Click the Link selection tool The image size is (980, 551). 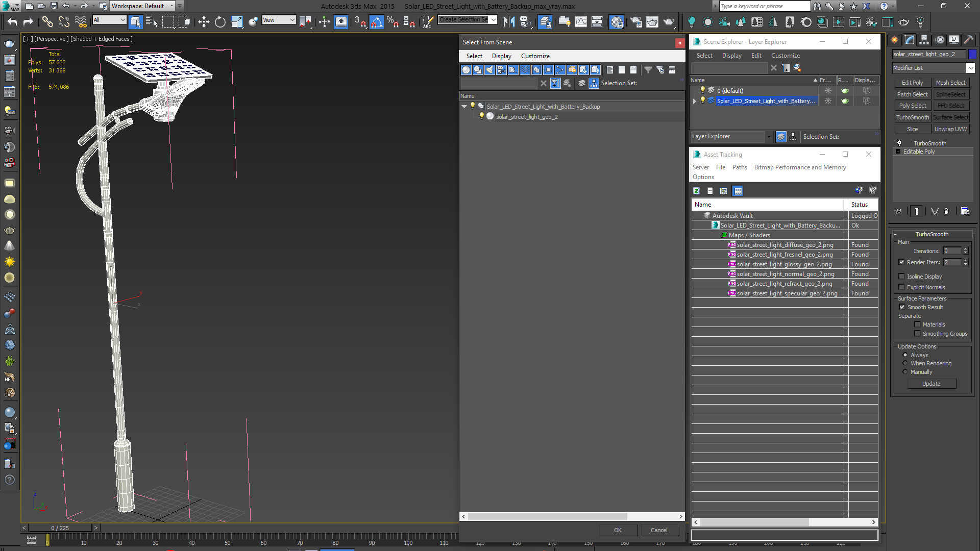(47, 21)
